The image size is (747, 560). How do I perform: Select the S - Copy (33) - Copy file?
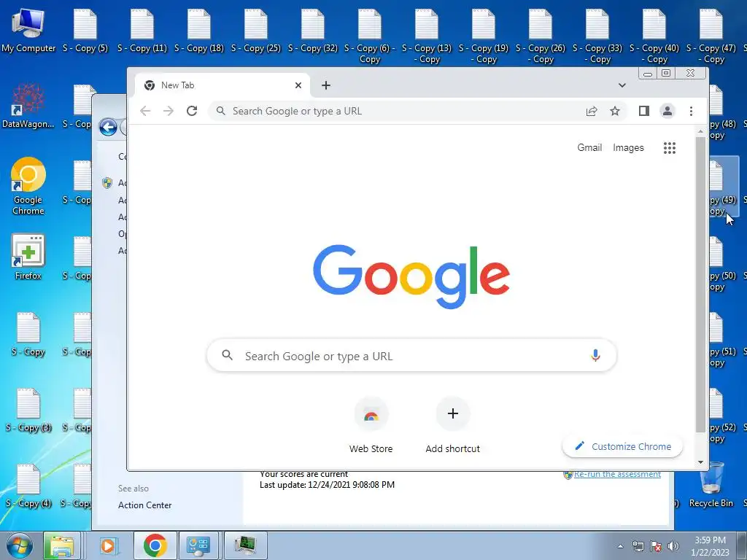(597, 36)
